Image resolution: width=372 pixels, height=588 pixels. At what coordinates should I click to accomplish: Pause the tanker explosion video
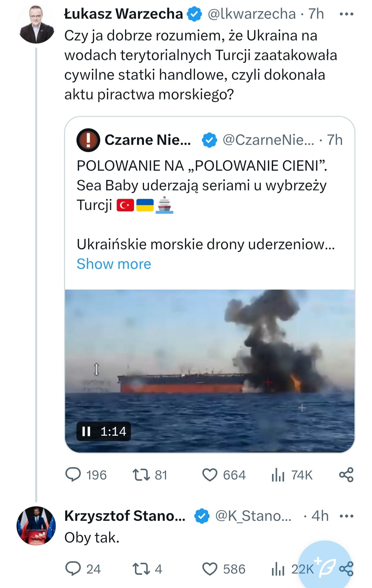pyautogui.click(x=86, y=431)
